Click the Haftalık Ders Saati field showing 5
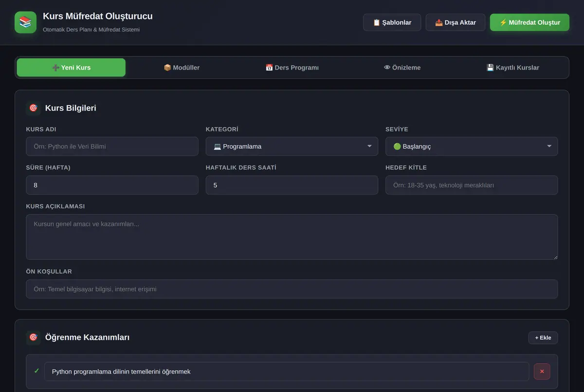Screen dimensions: 584x392 point(292,185)
